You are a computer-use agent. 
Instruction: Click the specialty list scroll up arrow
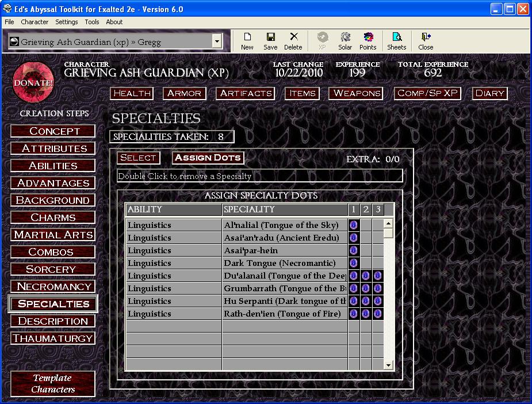(388, 223)
